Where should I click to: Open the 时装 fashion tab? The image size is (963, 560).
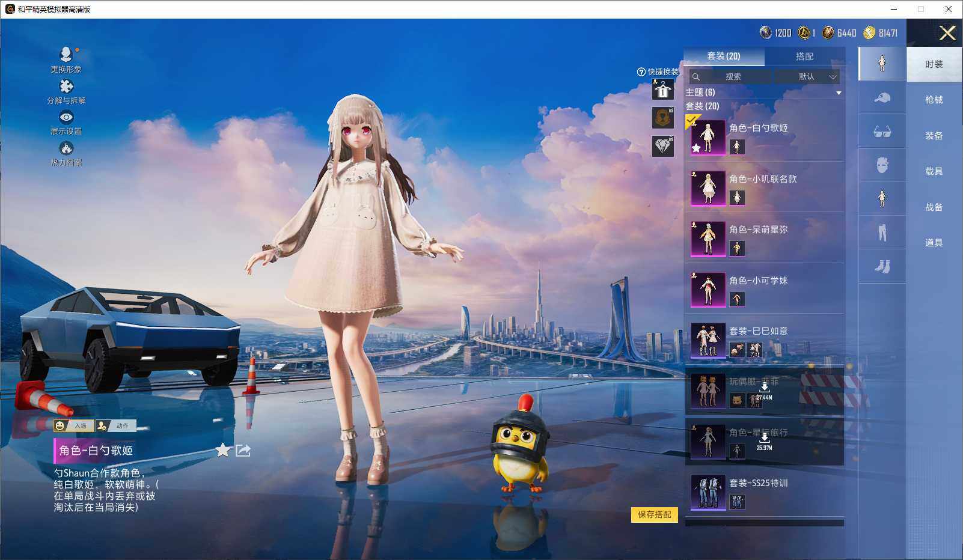click(934, 64)
